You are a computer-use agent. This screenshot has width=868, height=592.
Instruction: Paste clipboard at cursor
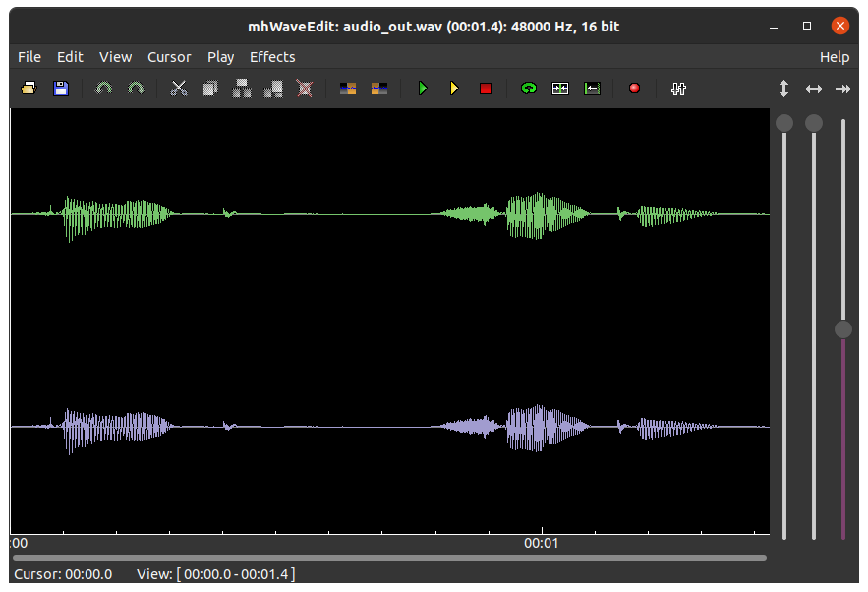coord(242,89)
